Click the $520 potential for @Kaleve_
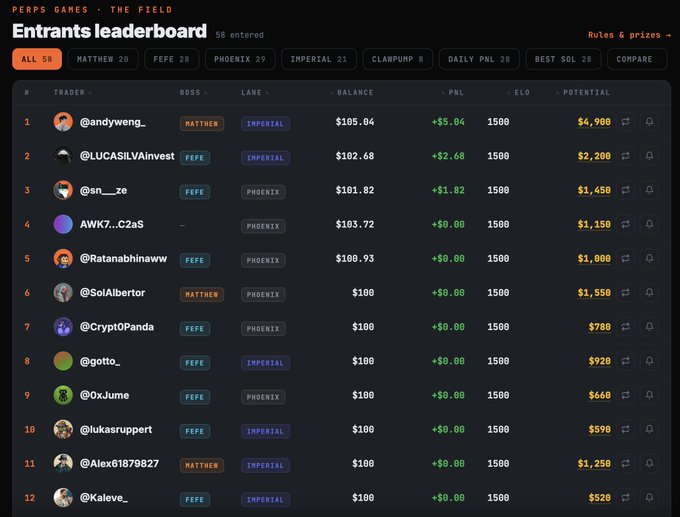Viewport: 680px width, 517px height. (x=599, y=497)
